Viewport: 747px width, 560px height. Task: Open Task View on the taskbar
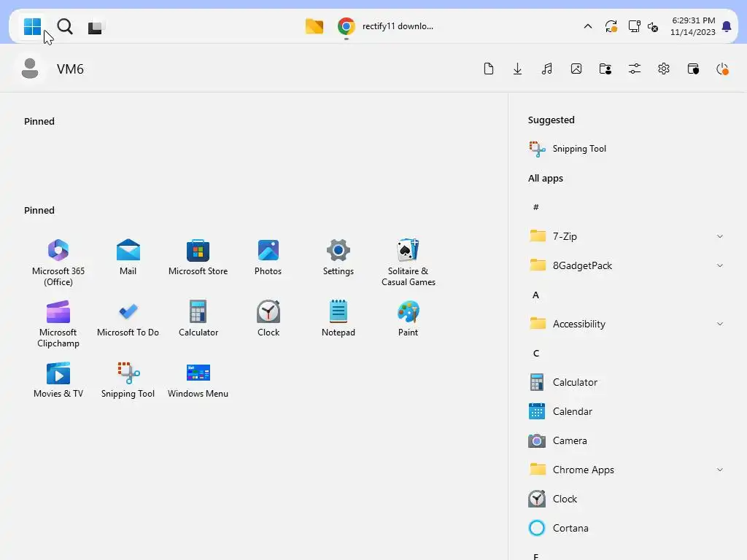(95, 28)
